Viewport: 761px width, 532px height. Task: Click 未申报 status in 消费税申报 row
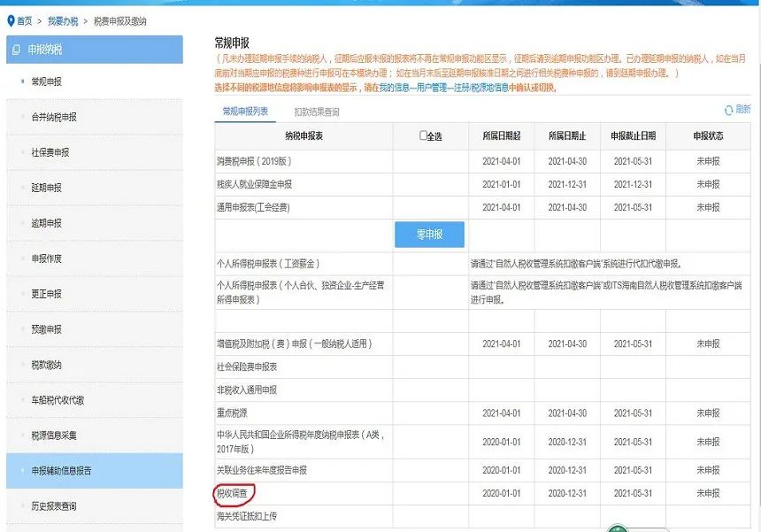pos(708,161)
